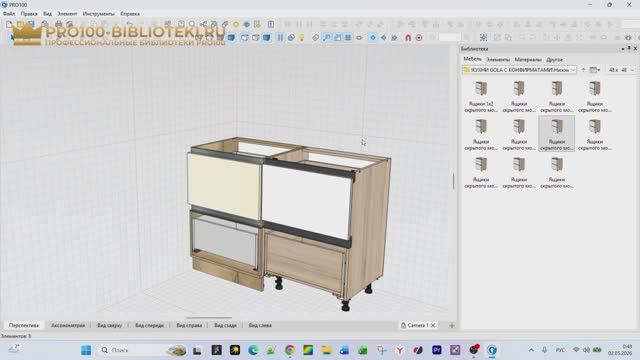
Task: Open the library view mode dropdown
Action: 595,70
